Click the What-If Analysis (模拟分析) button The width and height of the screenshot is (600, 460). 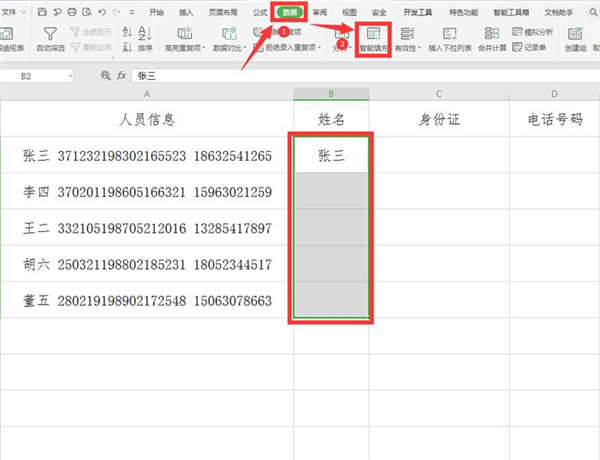[536, 32]
